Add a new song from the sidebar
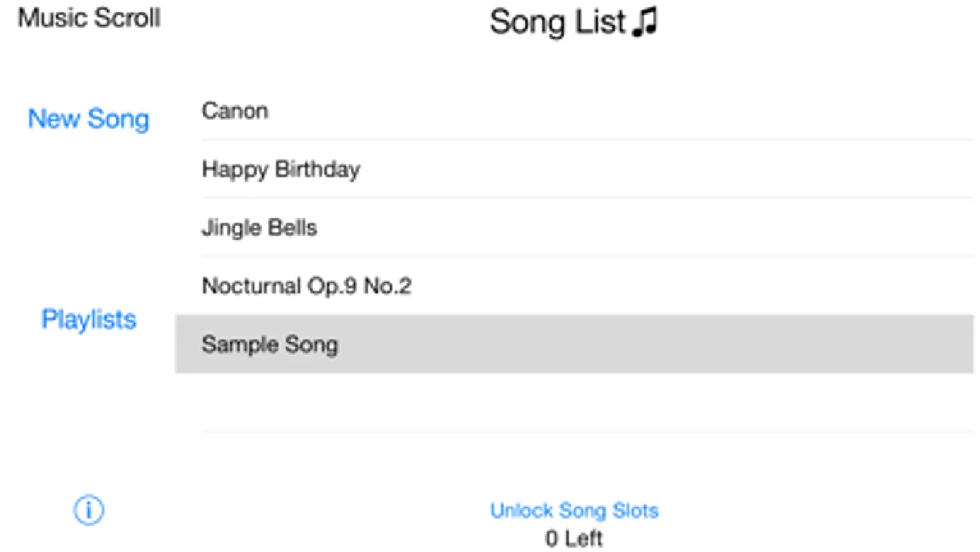 coord(89,118)
